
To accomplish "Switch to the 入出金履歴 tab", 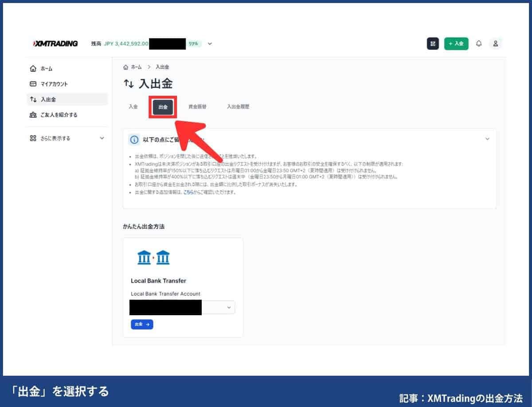I will 238,107.
